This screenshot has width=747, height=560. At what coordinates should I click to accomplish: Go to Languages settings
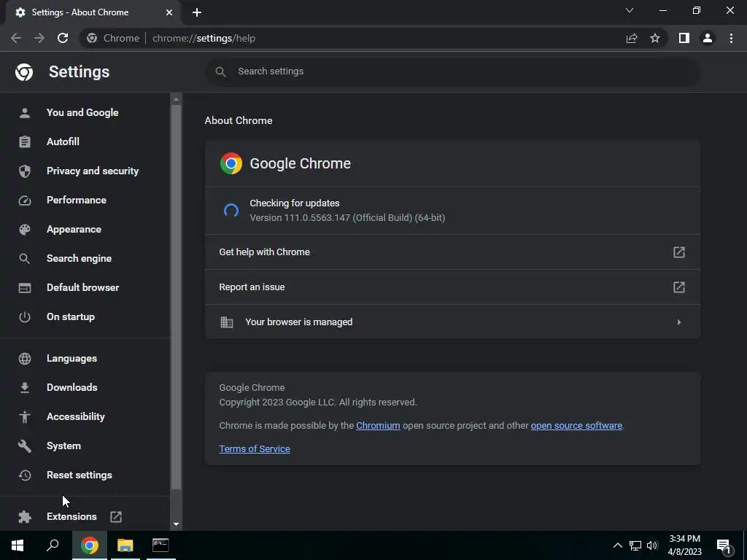(71, 359)
